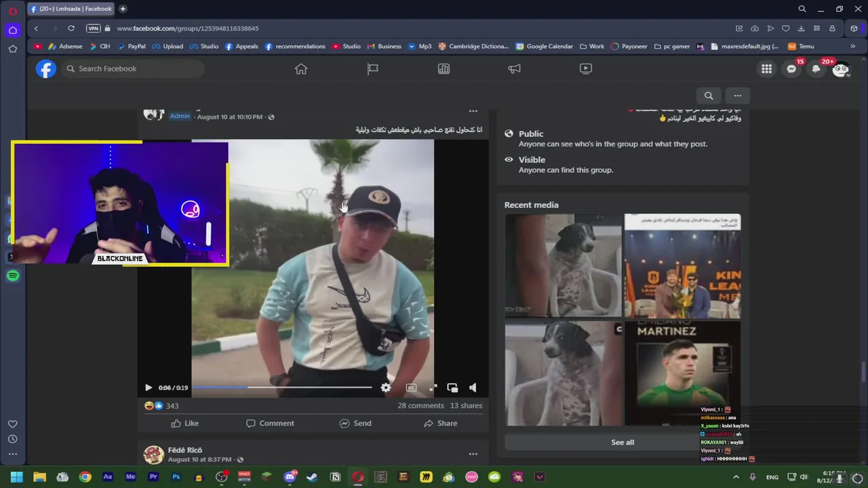The width and height of the screenshot is (868, 488).
Task: Open the Ads Manager chart icon
Action: pos(443,68)
